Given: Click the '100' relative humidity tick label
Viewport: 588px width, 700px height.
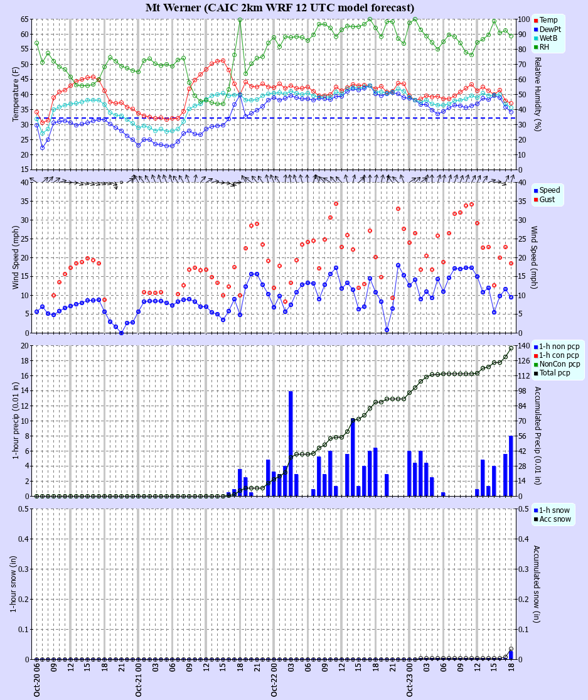Looking at the screenshot, I should click(x=524, y=19).
